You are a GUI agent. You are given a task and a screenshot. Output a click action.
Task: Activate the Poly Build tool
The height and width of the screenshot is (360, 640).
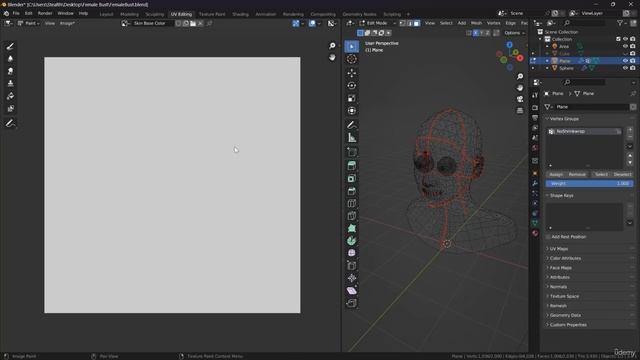[x=351, y=229]
